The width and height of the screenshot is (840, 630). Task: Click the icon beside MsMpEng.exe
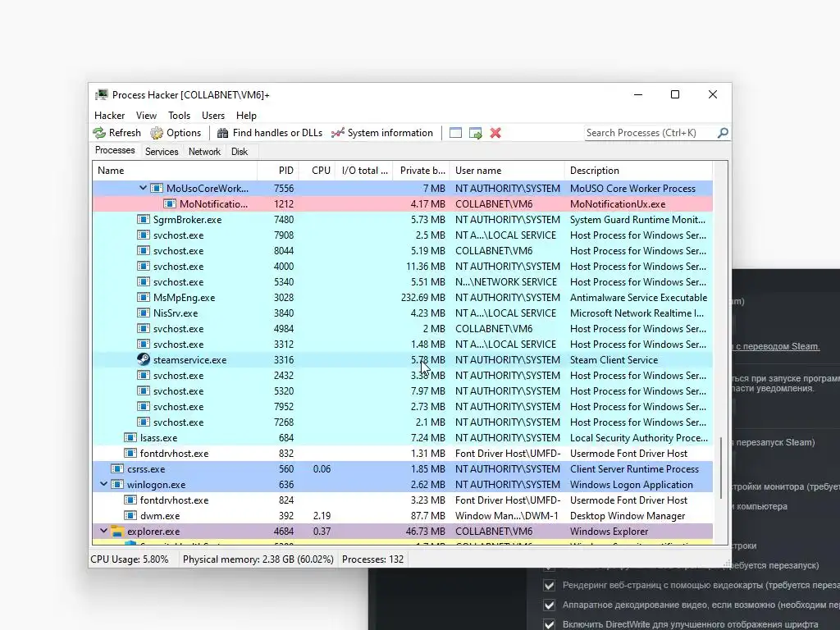coord(143,297)
